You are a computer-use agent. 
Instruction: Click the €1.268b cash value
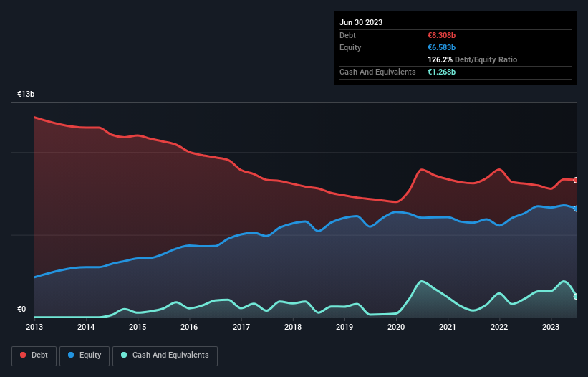(x=441, y=72)
